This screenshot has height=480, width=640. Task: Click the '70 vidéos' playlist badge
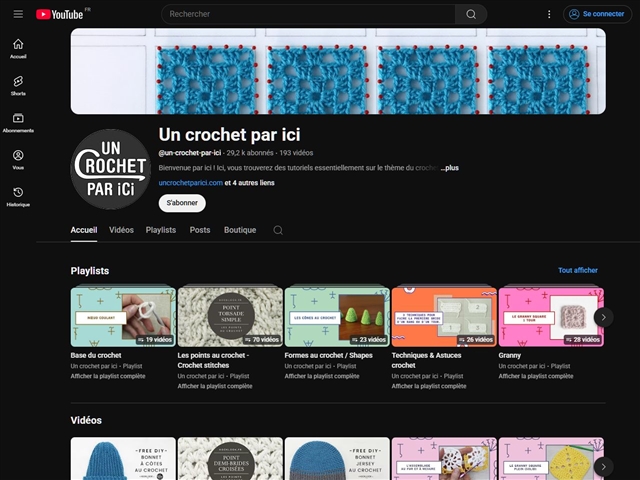point(262,340)
